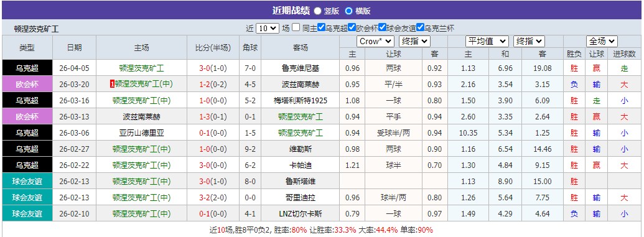Click the 日期 column header
The image size is (644, 237).
pos(74,47)
